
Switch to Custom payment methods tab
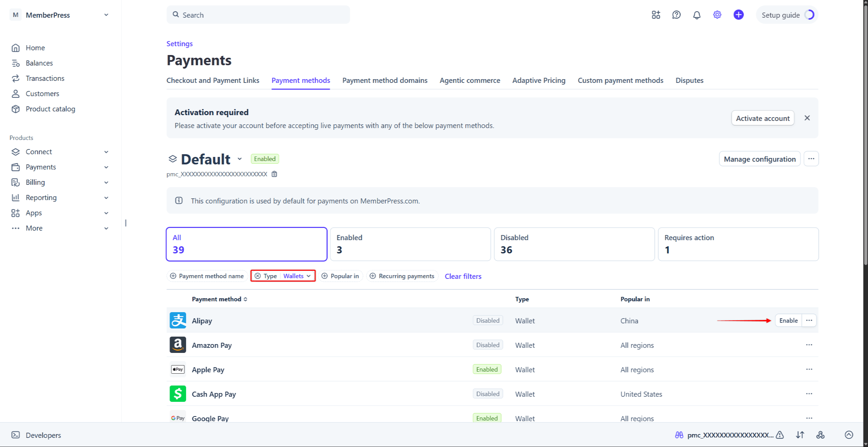click(620, 81)
